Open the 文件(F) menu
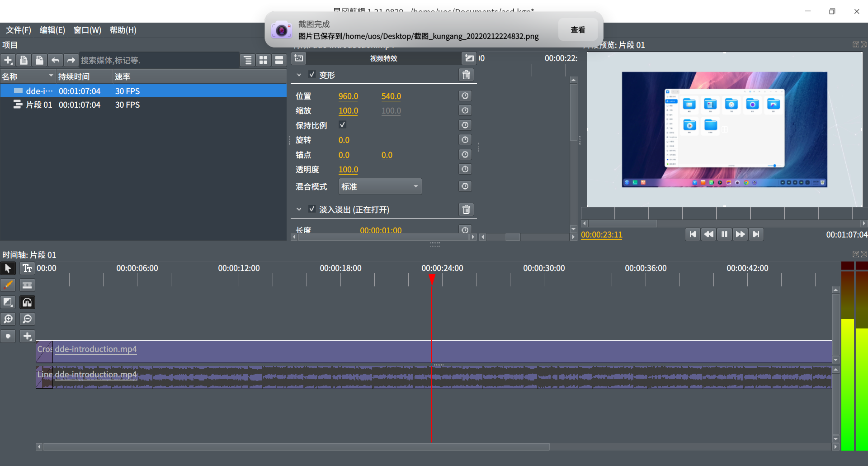Image resolution: width=868 pixels, height=466 pixels. pos(19,30)
